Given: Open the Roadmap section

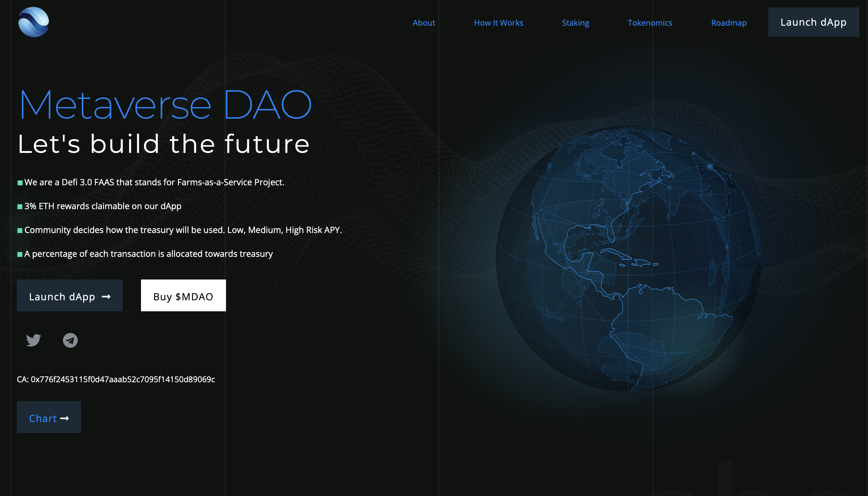Looking at the screenshot, I should pyautogui.click(x=729, y=23).
